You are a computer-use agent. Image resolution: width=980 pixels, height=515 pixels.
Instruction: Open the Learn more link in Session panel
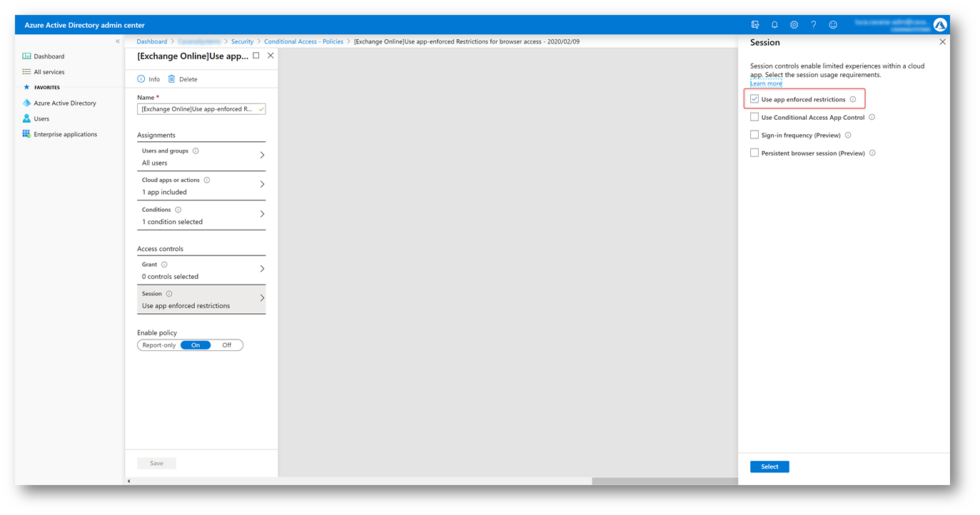tap(766, 83)
